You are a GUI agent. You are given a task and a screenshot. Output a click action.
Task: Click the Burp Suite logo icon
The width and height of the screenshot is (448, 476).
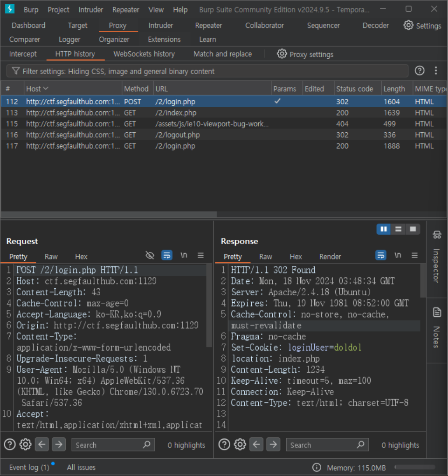coord(10,9)
